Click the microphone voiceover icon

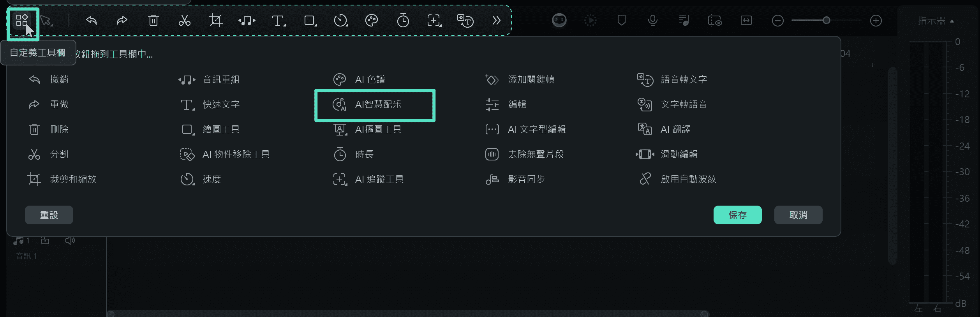pos(653,20)
